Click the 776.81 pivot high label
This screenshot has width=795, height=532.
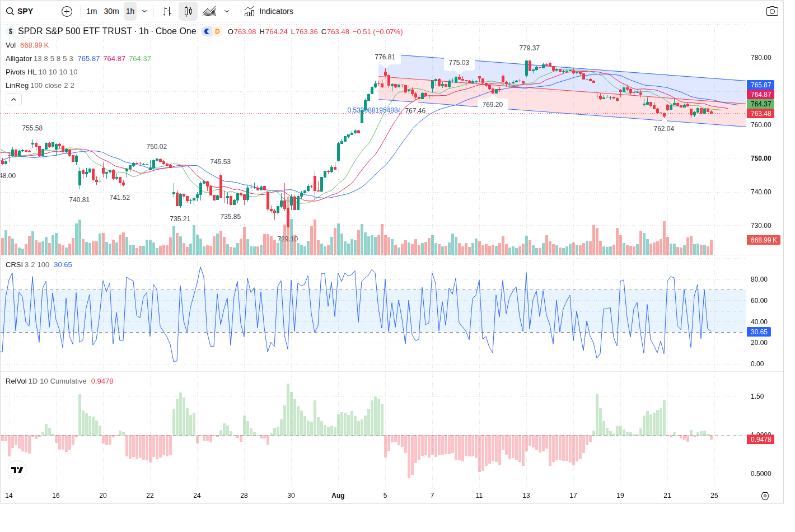pos(385,57)
